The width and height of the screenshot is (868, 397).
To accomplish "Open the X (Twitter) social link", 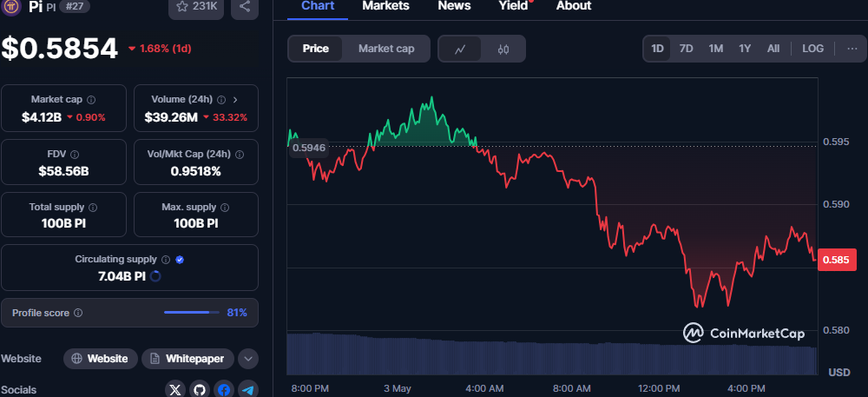I will (175, 390).
